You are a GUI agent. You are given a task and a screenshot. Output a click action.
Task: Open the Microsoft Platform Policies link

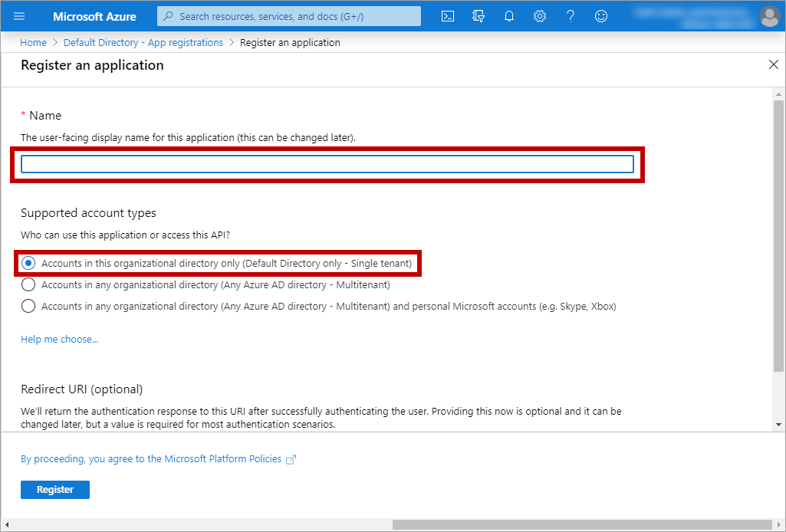151,459
